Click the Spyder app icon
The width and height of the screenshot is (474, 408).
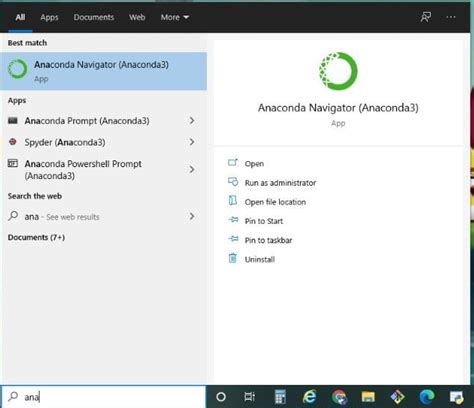(x=13, y=142)
